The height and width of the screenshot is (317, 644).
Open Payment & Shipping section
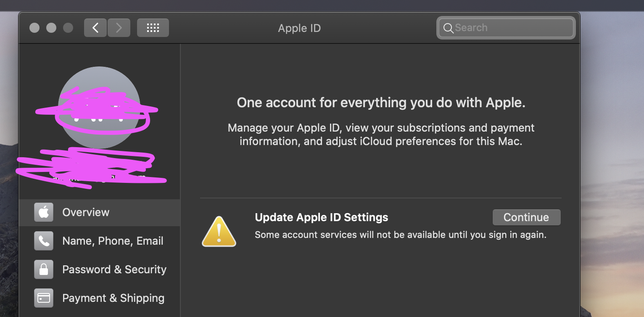(100, 298)
